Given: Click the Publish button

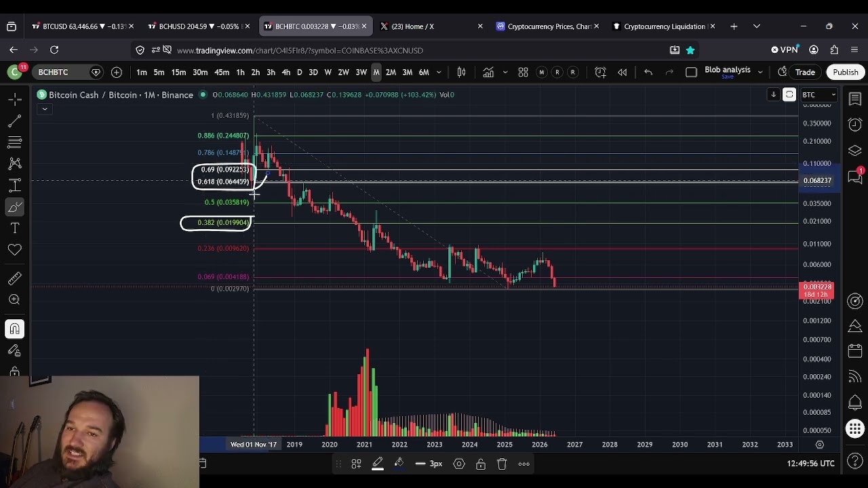Looking at the screenshot, I should pos(845,72).
